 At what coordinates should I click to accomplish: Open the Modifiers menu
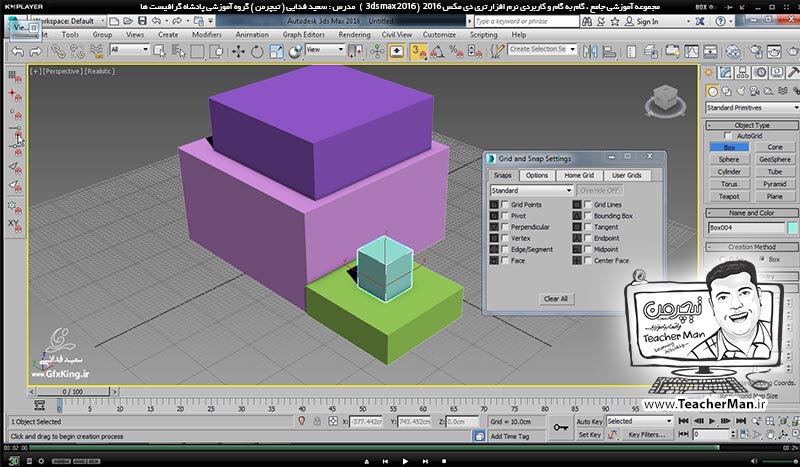click(207, 35)
